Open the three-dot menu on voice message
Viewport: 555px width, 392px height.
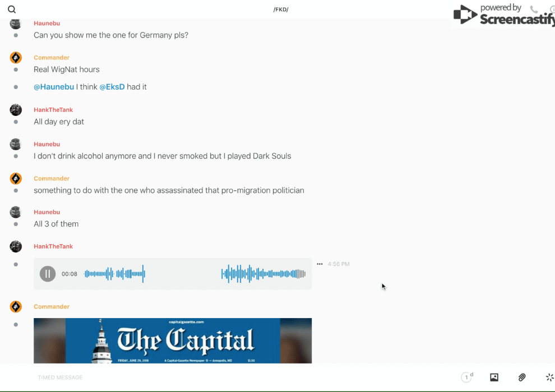tap(320, 264)
